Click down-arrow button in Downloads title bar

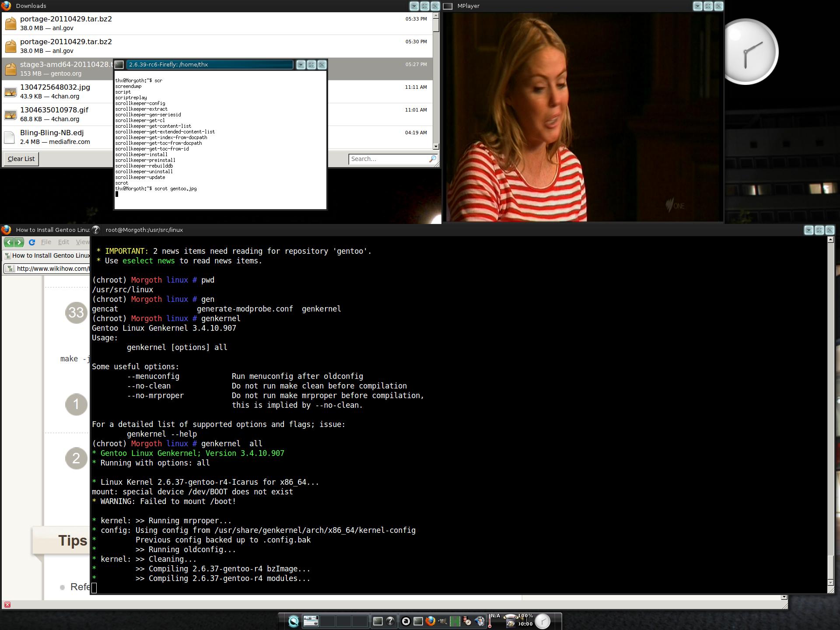click(414, 6)
